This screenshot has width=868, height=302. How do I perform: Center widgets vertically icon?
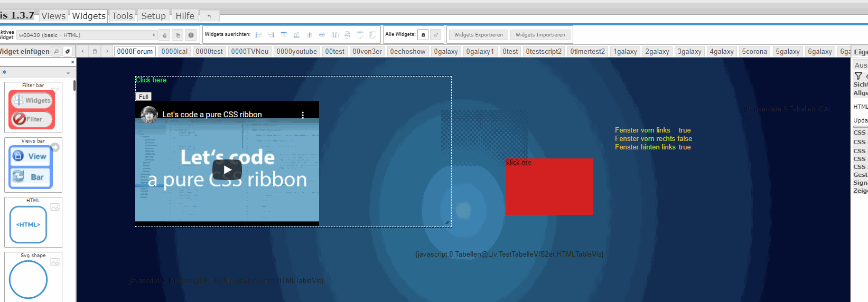click(322, 35)
